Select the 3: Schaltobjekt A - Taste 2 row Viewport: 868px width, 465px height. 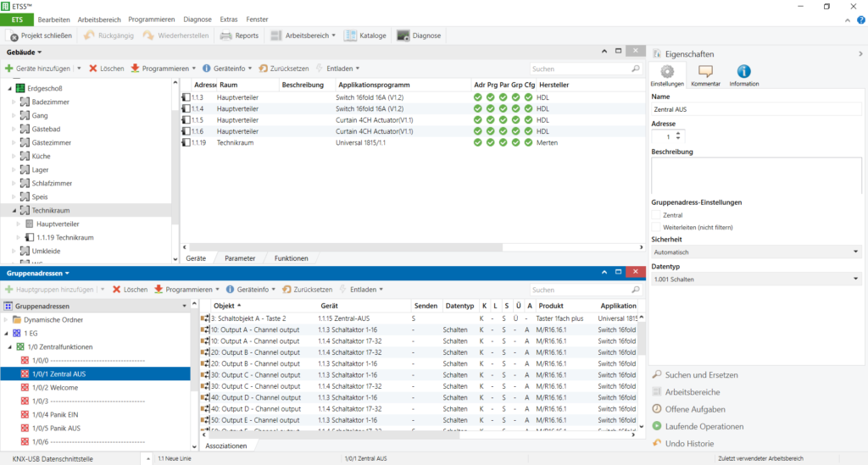point(419,318)
